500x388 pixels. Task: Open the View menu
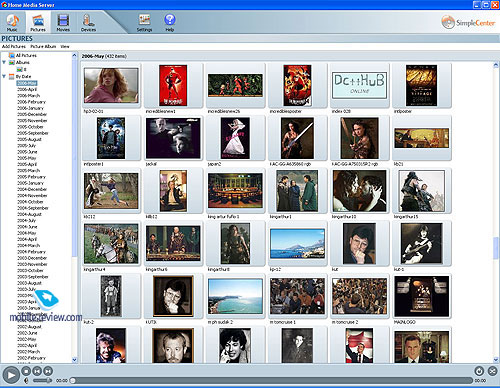click(65, 46)
